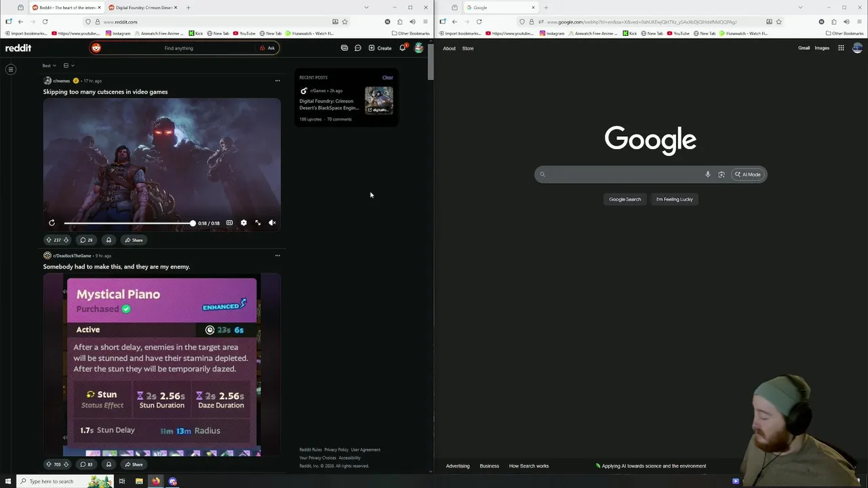Upvote the Mystical Piano Deadlock post
The width and height of the screenshot is (868, 488).
[x=49, y=464]
